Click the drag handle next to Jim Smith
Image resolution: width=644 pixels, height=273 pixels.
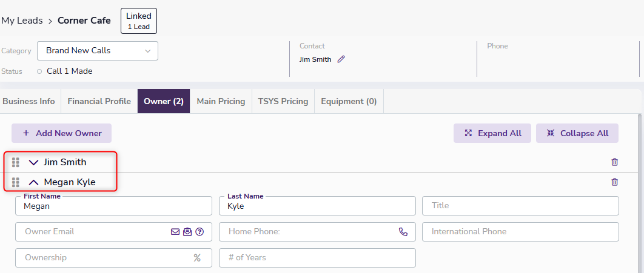pos(16,162)
